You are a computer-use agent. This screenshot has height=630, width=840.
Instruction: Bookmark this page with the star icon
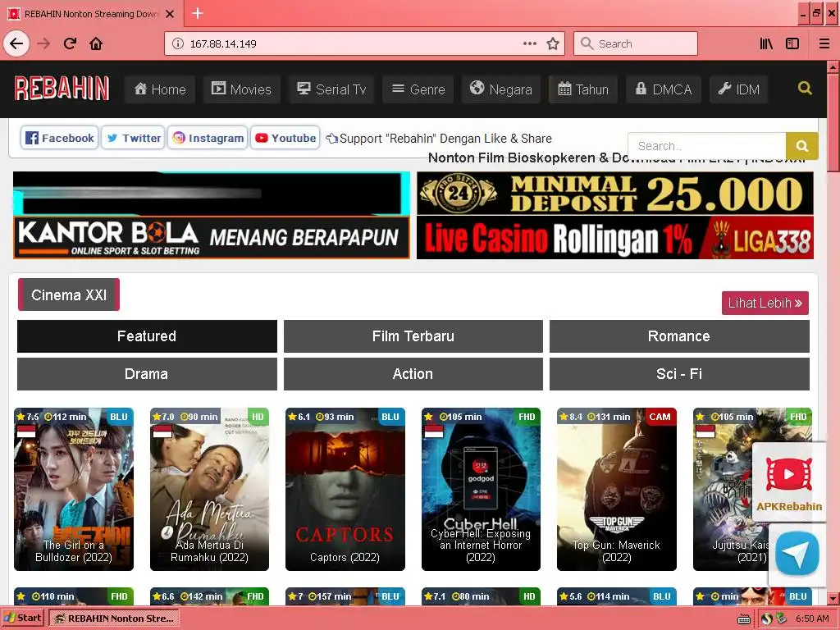553,43
